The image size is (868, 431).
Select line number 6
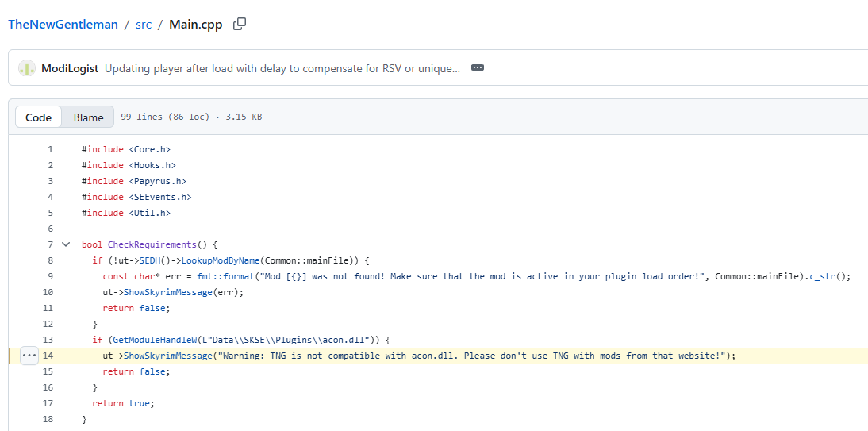point(50,229)
